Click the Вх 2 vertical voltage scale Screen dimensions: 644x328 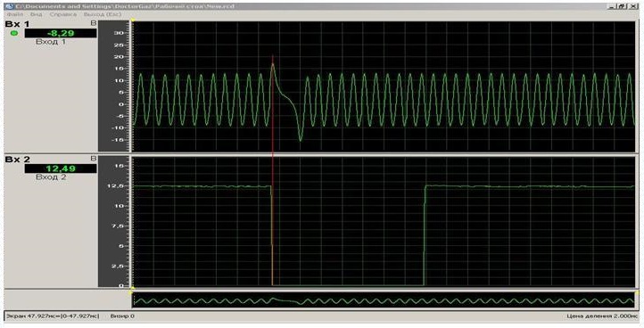pos(114,222)
